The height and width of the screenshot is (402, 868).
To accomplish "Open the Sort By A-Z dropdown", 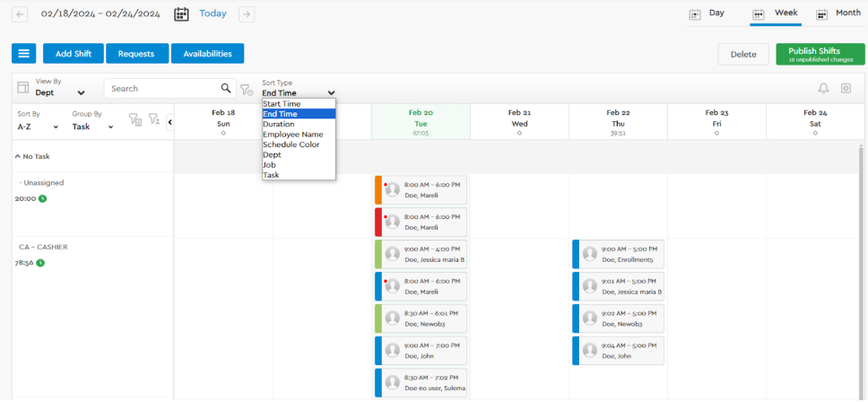I will [x=38, y=127].
